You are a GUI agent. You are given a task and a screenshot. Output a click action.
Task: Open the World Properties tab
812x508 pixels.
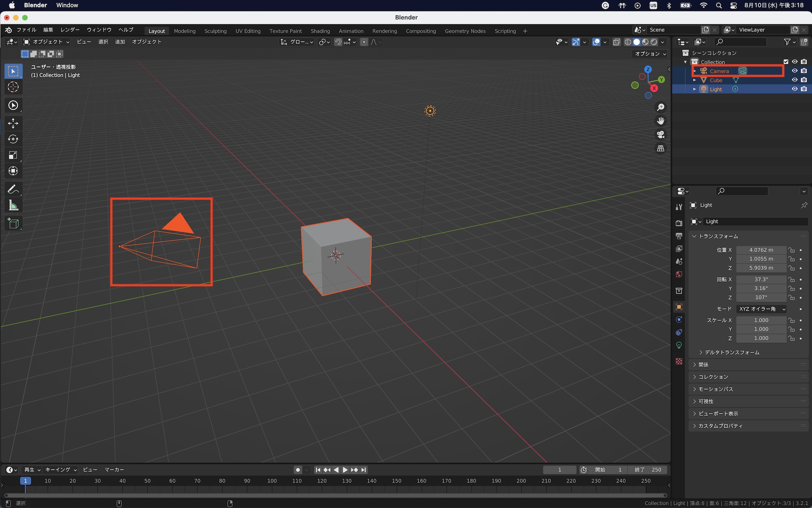click(679, 274)
